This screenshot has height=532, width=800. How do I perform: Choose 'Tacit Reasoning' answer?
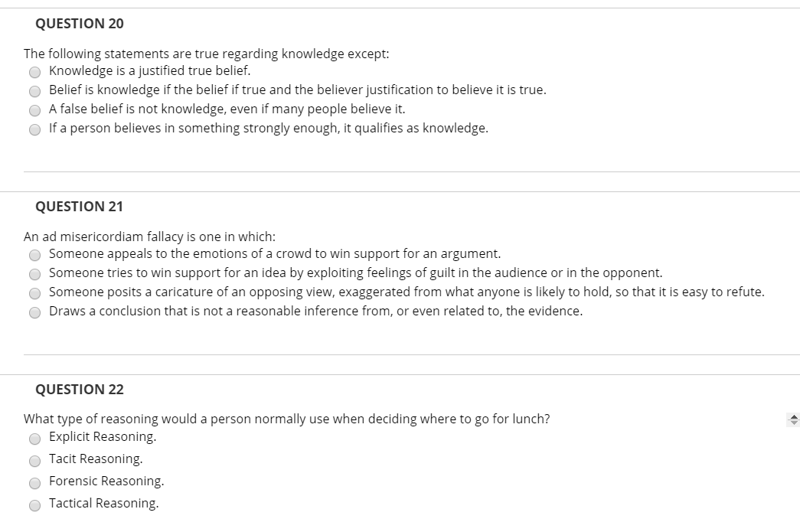(34, 460)
